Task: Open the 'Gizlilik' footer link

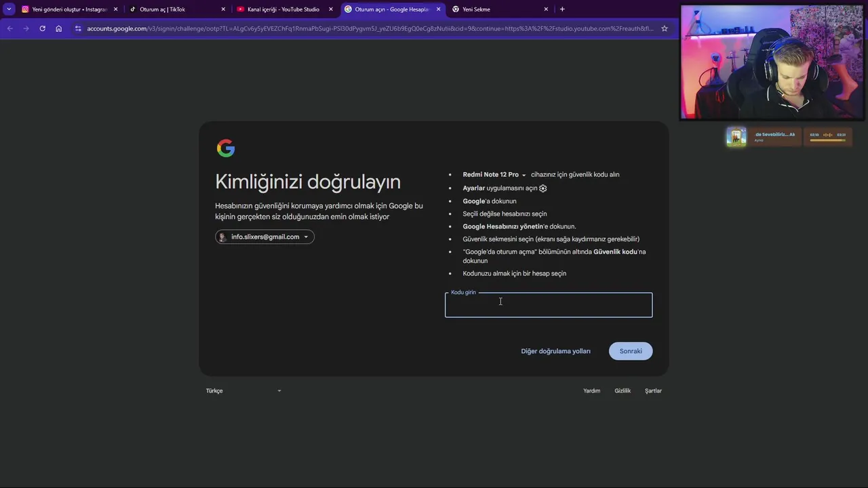Action: pyautogui.click(x=623, y=391)
